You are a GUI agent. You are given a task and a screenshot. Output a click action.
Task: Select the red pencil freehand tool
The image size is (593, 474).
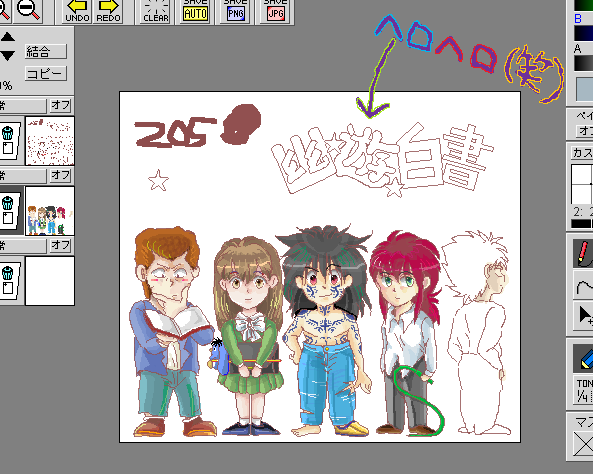(x=583, y=253)
